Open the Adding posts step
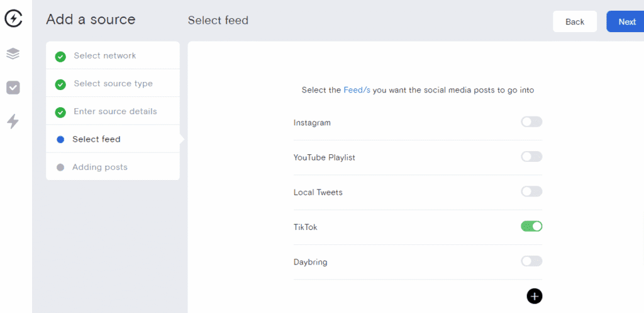Image resolution: width=644 pixels, height=313 pixels. [113, 167]
